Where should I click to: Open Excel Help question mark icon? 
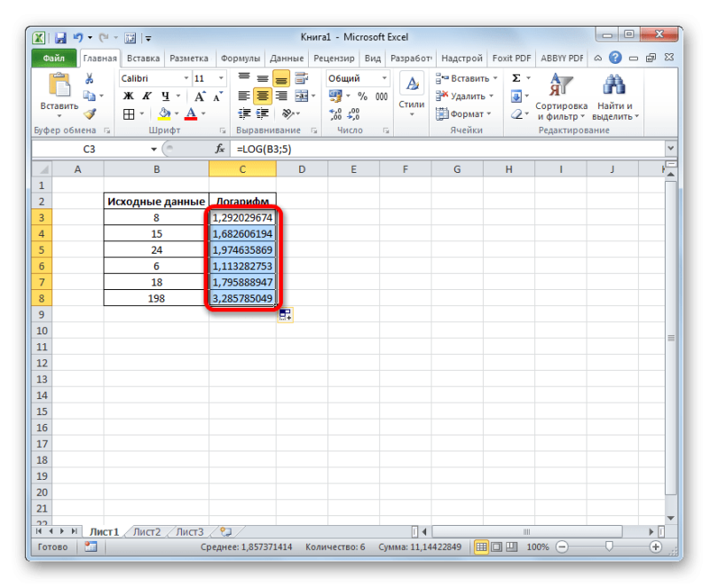tap(615, 58)
